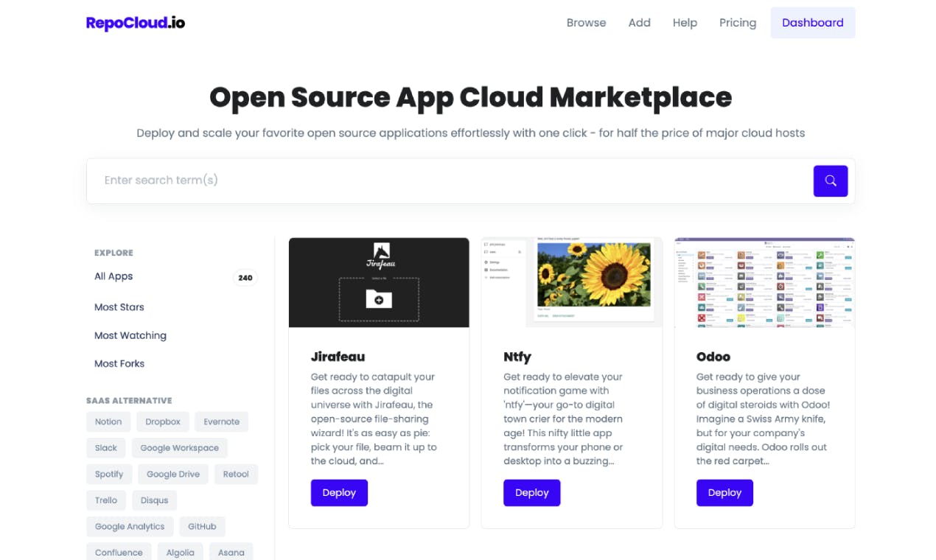This screenshot has height=560, width=936.
Task: Select the Asana tag
Action: (231, 552)
